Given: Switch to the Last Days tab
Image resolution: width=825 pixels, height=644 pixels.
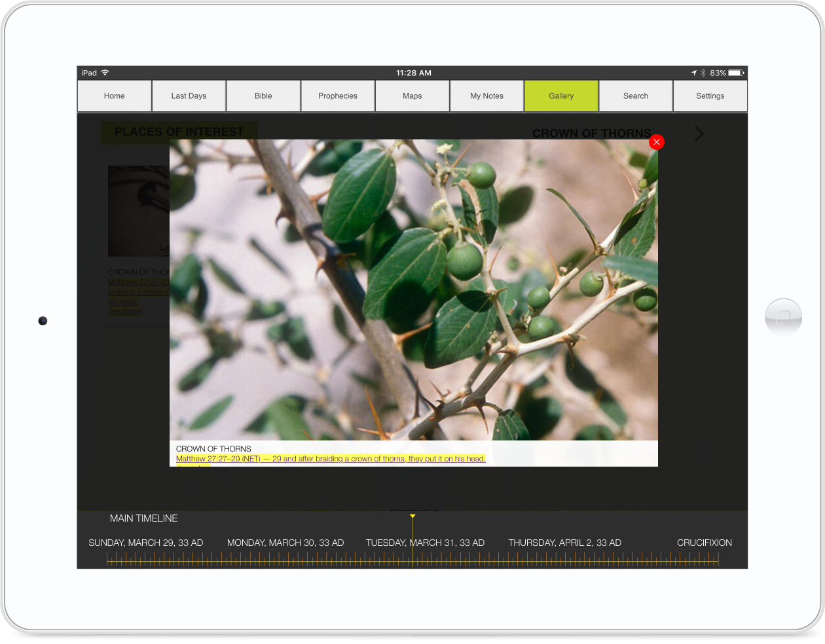Looking at the screenshot, I should 189,96.
